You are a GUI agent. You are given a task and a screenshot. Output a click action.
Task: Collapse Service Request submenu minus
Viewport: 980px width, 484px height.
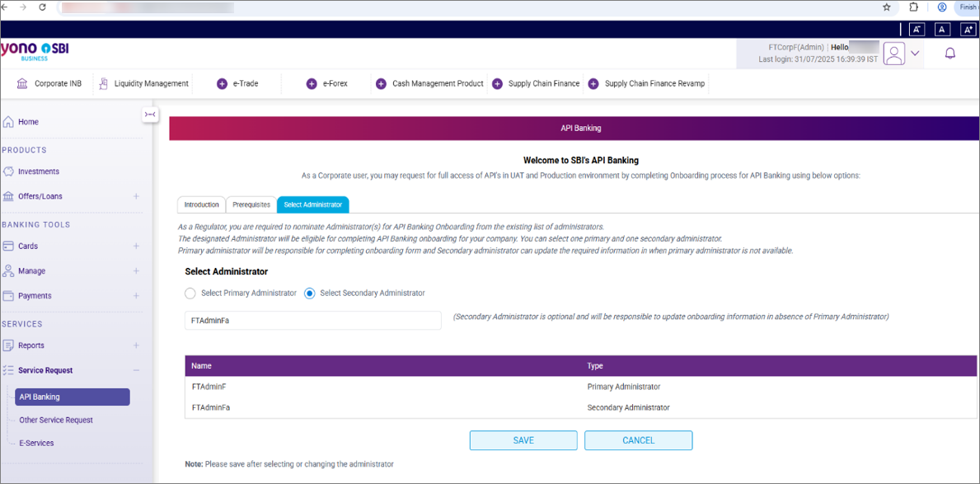click(x=136, y=370)
